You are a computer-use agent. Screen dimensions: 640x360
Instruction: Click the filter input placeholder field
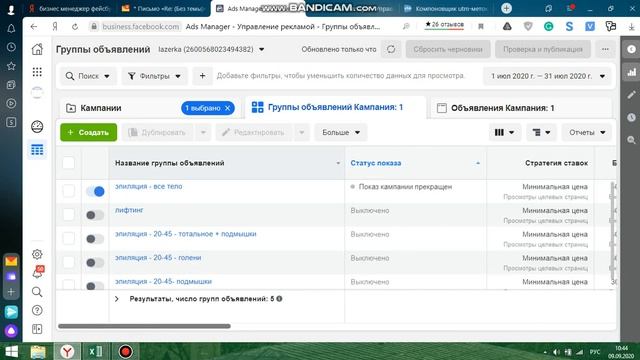point(341,76)
